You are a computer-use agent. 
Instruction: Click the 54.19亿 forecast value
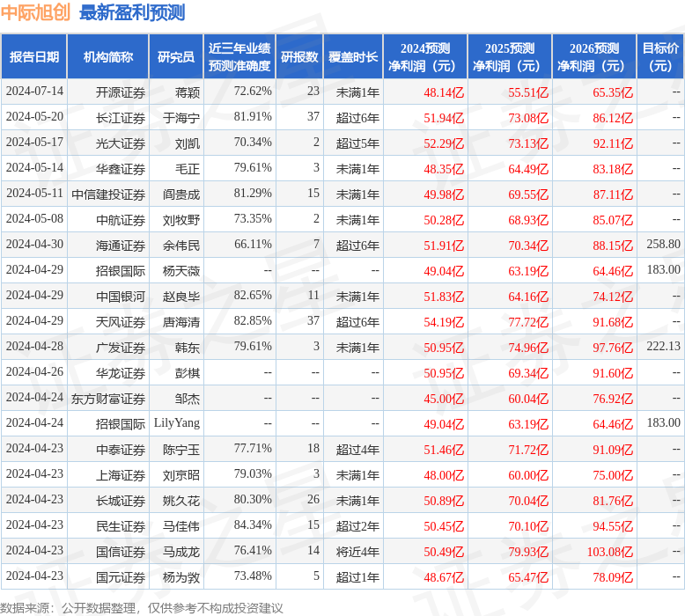(x=444, y=322)
